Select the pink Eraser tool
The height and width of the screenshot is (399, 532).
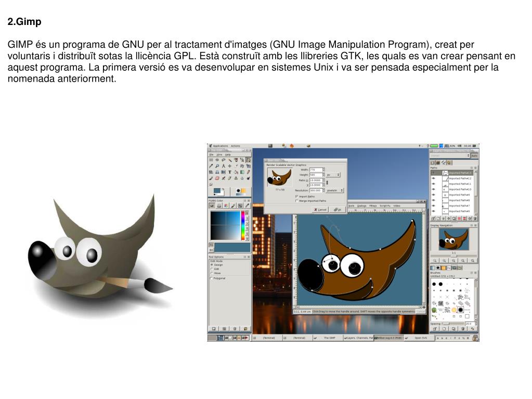pos(217,178)
